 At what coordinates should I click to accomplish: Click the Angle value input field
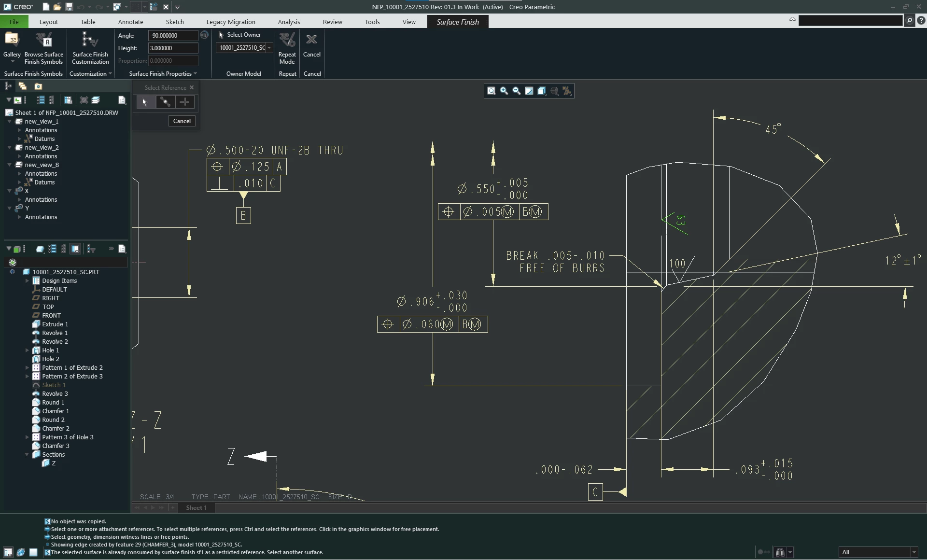[172, 35]
